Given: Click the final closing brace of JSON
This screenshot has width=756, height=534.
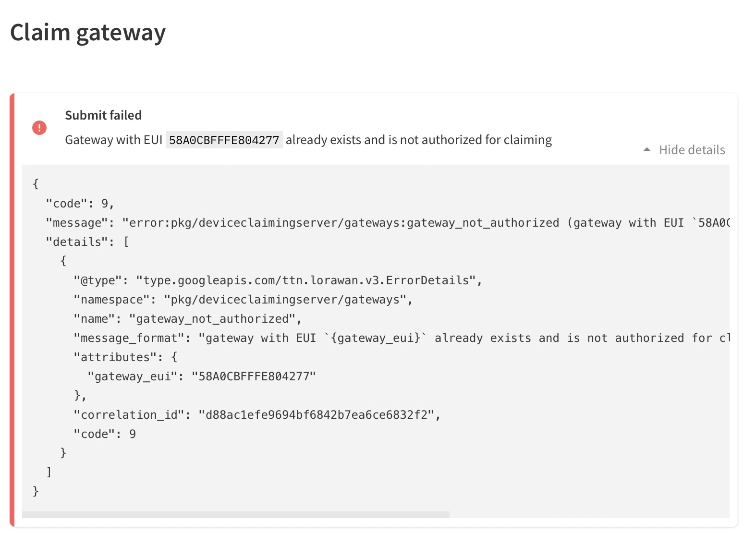Looking at the screenshot, I should click(36, 491).
